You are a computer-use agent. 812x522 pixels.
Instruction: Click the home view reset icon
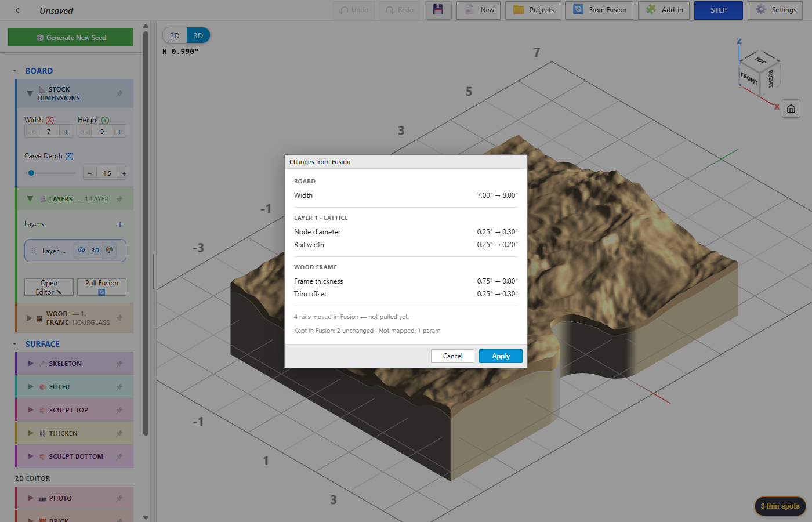coord(791,108)
